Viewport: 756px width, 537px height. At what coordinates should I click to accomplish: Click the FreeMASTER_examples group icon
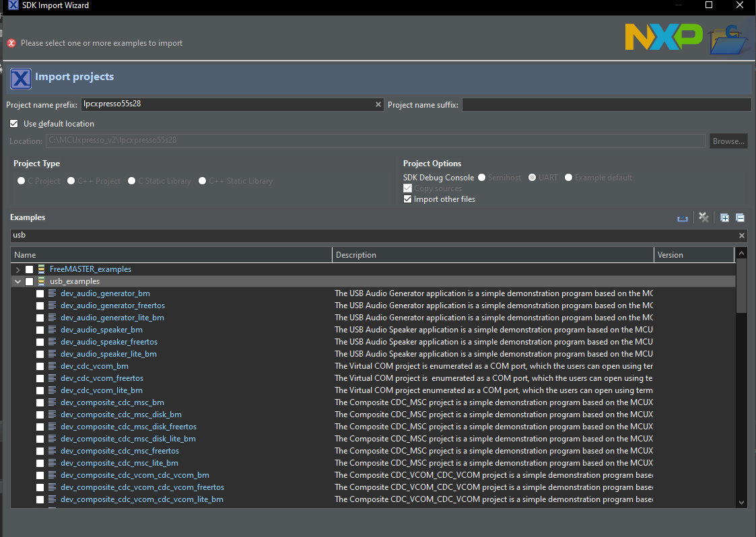pyautogui.click(x=42, y=269)
